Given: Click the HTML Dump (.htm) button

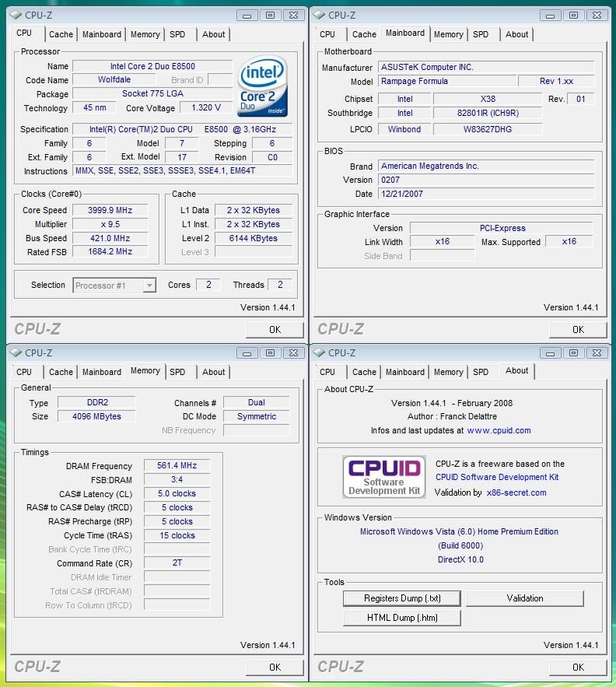Looking at the screenshot, I should [402, 618].
